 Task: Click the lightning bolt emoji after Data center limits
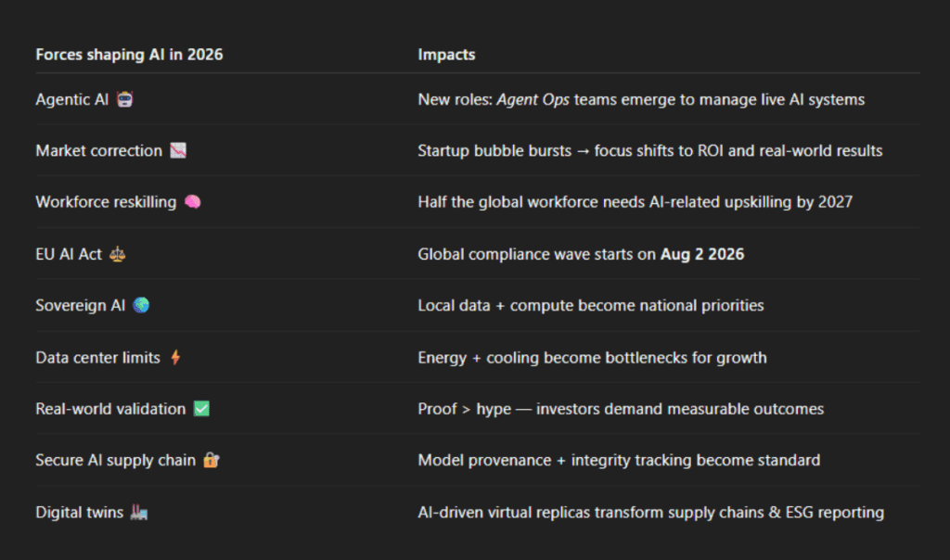click(x=175, y=357)
